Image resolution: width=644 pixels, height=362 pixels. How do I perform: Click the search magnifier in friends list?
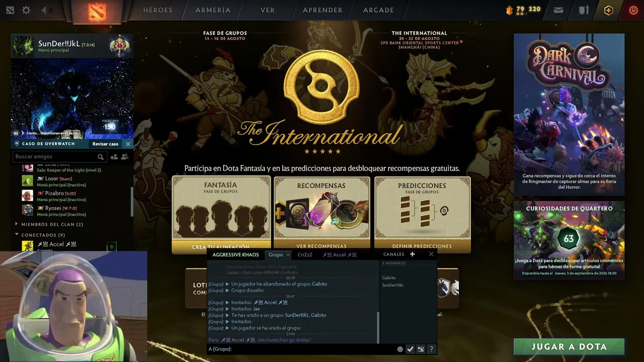point(101,157)
